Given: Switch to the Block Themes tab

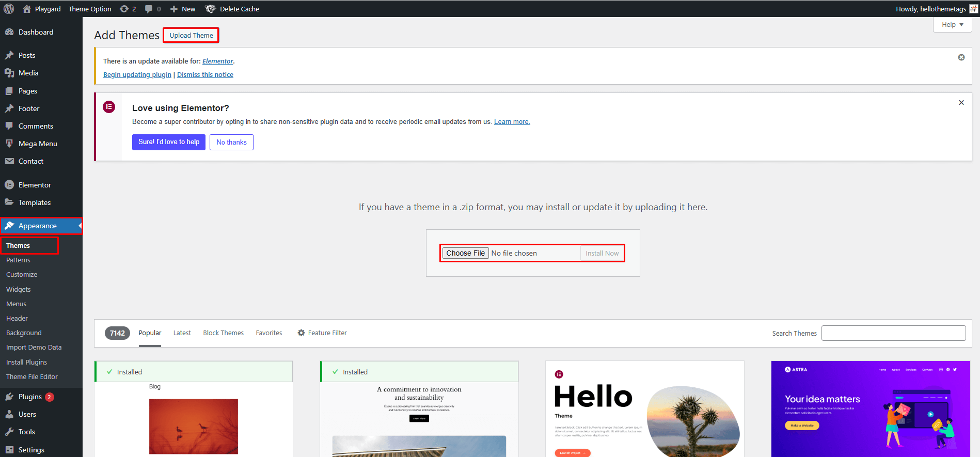Looking at the screenshot, I should point(223,333).
